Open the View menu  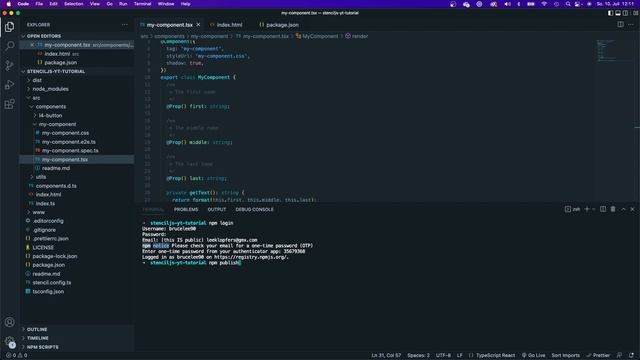[95, 4]
